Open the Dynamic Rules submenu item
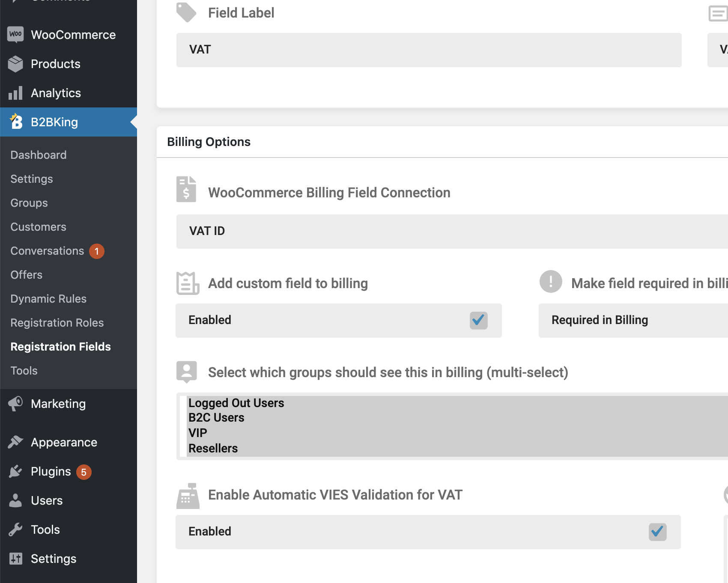Viewport: 728px width, 583px height. (48, 299)
